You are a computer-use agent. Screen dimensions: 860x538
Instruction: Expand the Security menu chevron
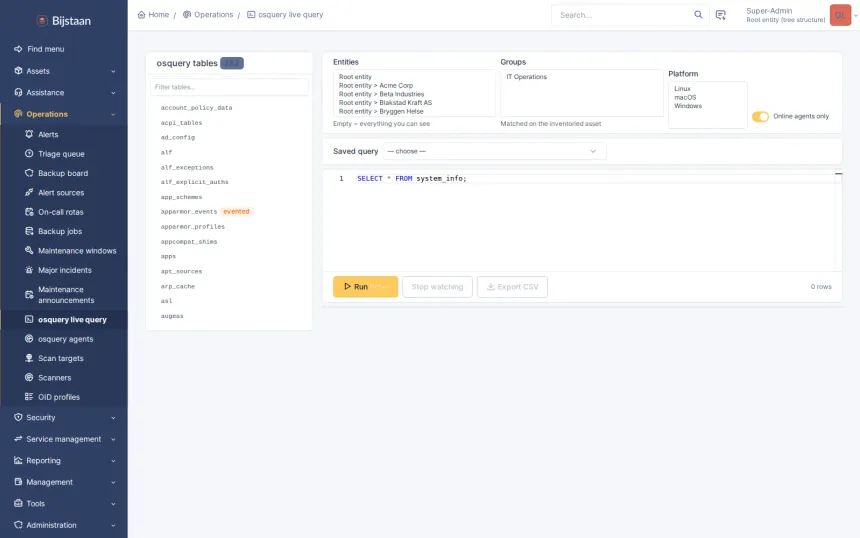coord(113,418)
